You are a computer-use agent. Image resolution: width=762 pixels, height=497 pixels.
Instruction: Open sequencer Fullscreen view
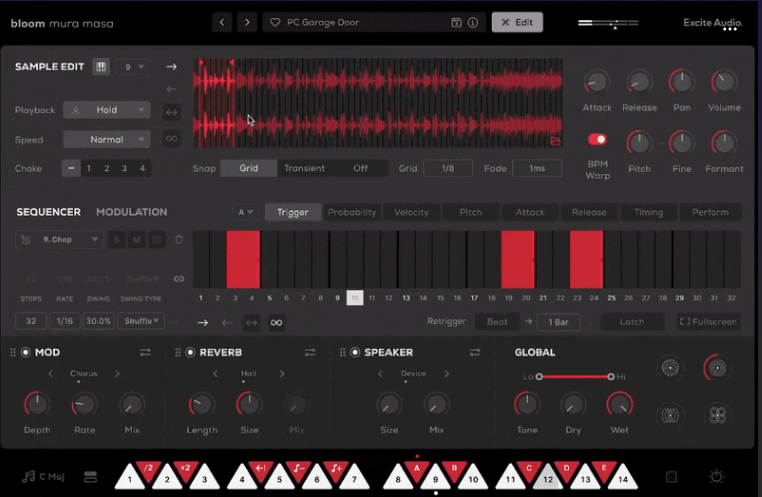coord(708,322)
